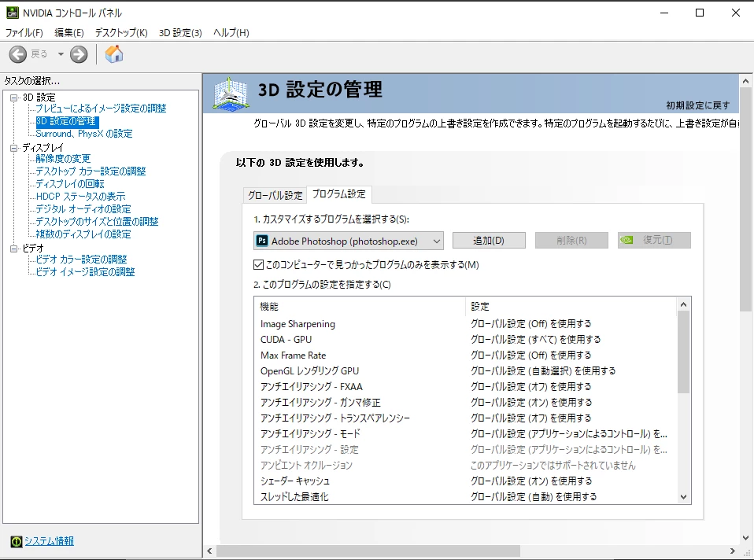Click the 復元(T) button

click(x=654, y=241)
